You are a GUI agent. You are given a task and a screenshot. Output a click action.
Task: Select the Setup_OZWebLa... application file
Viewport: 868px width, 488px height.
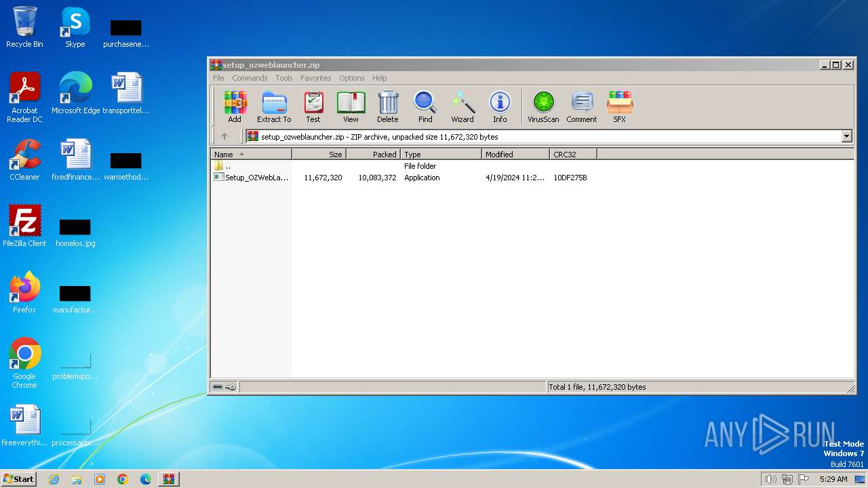click(252, 178)
